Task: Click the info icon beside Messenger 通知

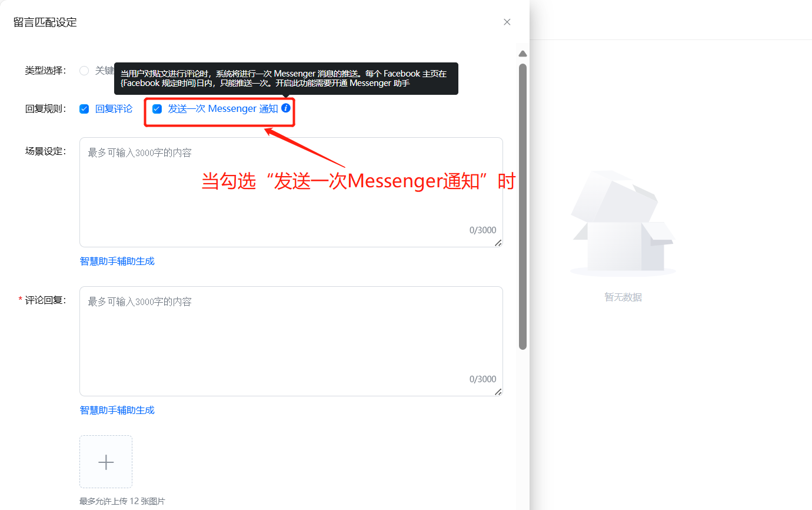Action: pos(286,108)
